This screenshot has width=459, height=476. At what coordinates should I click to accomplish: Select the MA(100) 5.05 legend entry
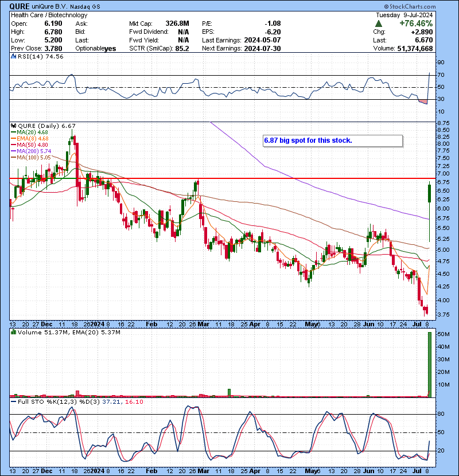pyautogui.click(x=31, y=158)
